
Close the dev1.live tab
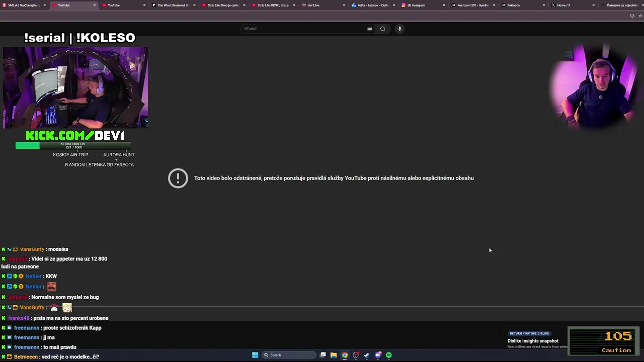coord(344,5)
